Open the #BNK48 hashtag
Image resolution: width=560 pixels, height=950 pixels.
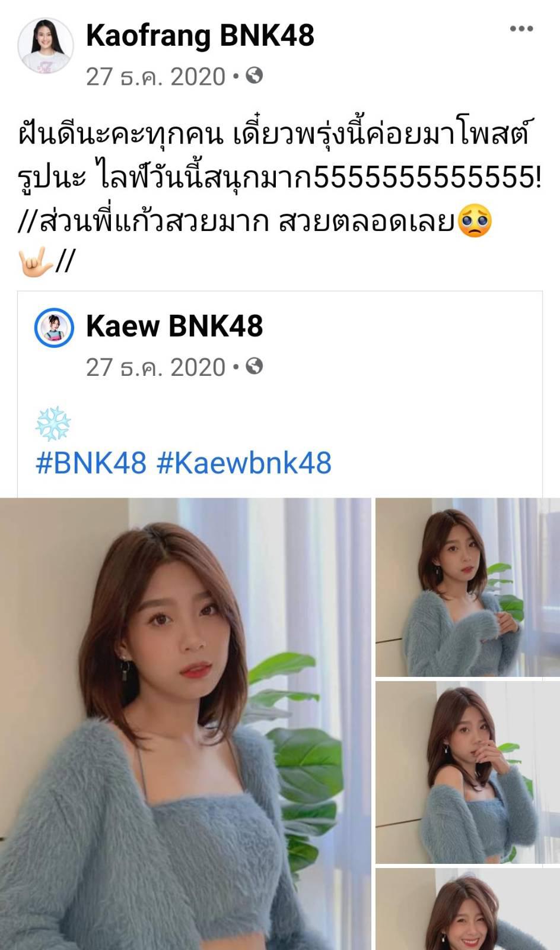91,463
